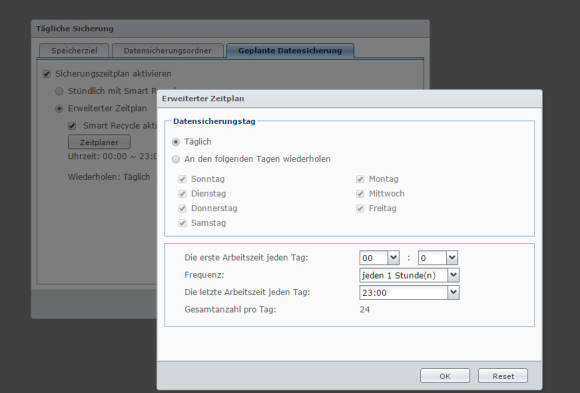The width and height of the screenshot is (580, 393).
Task: Toggle the Sonntag checkbox
Action: [x=182, y=179]
